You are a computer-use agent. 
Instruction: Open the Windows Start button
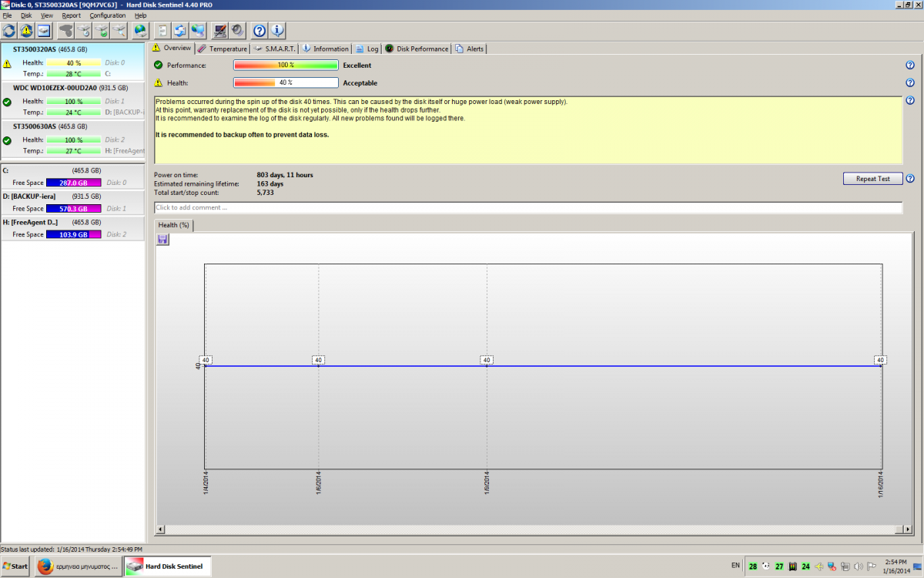pos(15,566)
